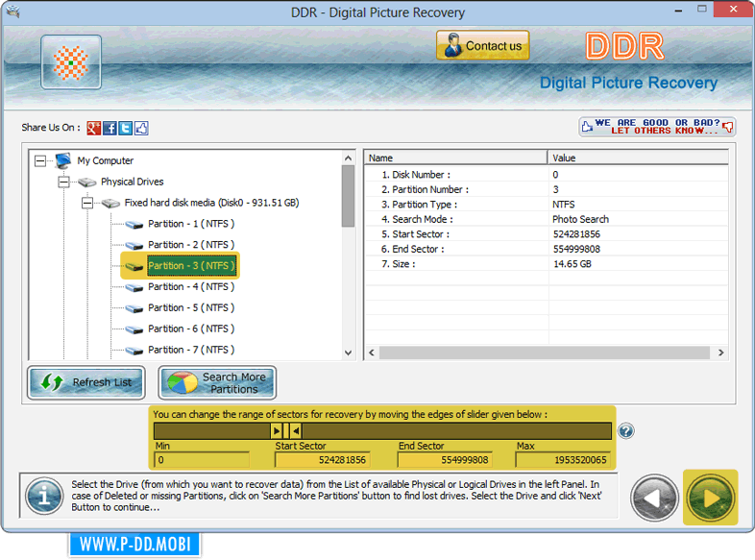This screenshot has height=560, width=755.
Task: Click the Physical Drives disk icon
Action: coord(87,182)
